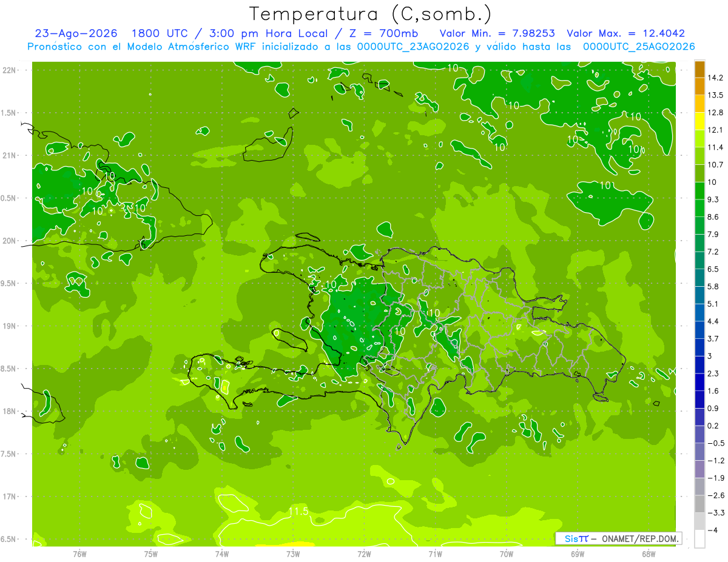Click the "17N" latitude axis label
The height and width of the screenshot is (562, 728).
pos(10,496)
